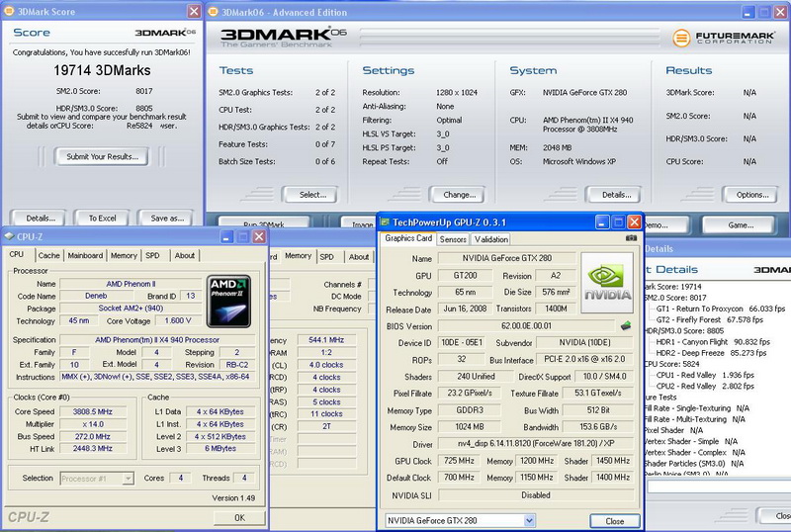Viewport: 791px width, 532px height.
Task: Click the 3DMark06 Advanced Edition title icon
Action: click(x=213, y=12)
